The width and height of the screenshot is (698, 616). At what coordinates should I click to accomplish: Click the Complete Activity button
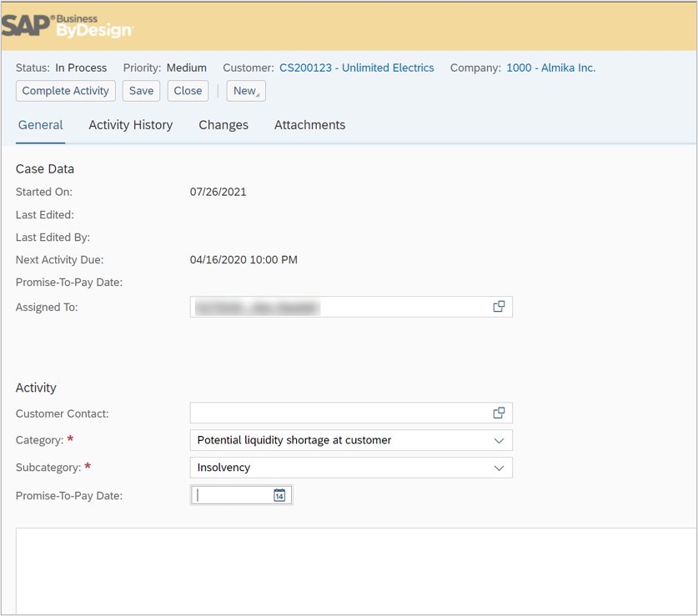pyautogui.click(x=65, y=91)
